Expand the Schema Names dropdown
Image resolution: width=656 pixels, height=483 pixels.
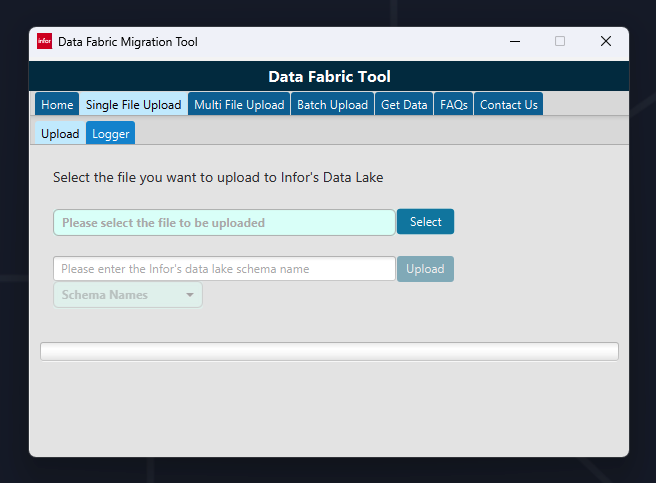pyautogui.click(x=128, y=295)
